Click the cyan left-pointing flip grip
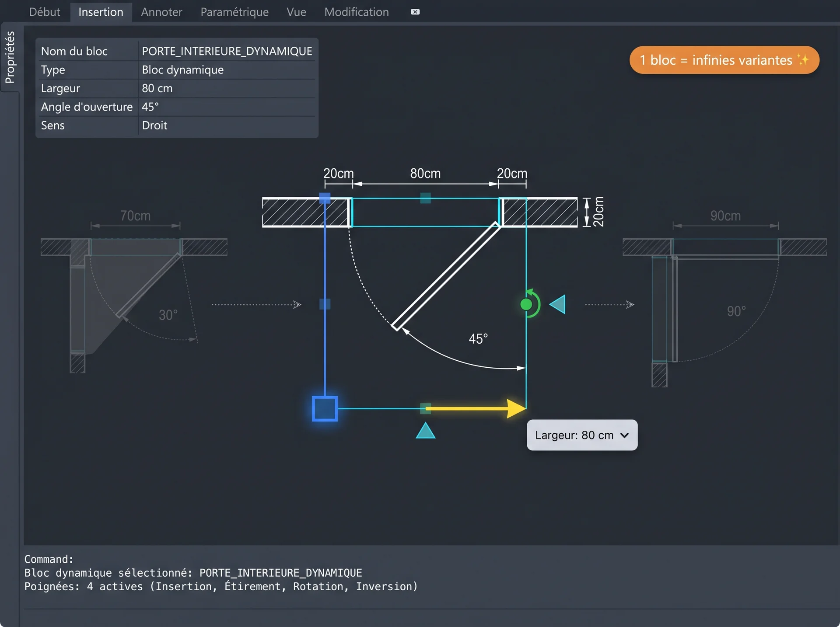This screenshot has width=840, height=627. tap(557, 304)
